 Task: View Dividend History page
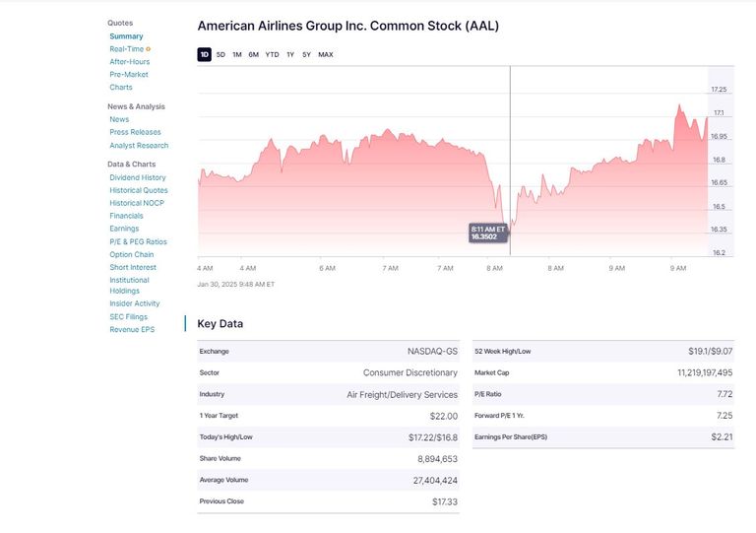137,177
